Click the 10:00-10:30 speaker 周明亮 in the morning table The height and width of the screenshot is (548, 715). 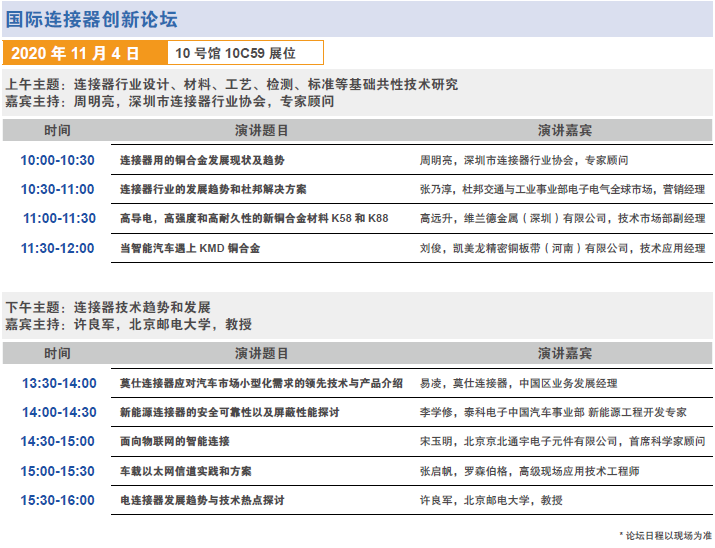524,160
